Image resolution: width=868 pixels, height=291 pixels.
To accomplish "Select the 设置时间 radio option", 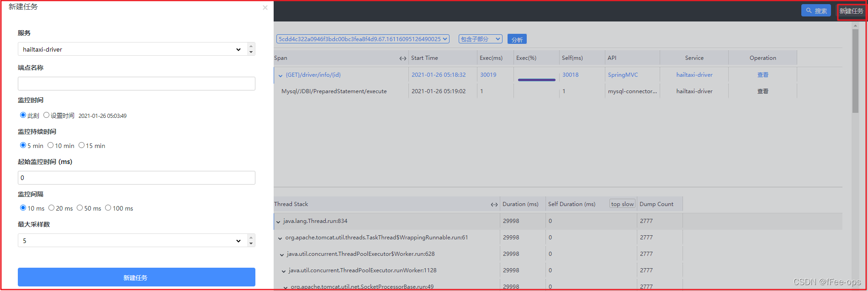I will click(46, 115).
